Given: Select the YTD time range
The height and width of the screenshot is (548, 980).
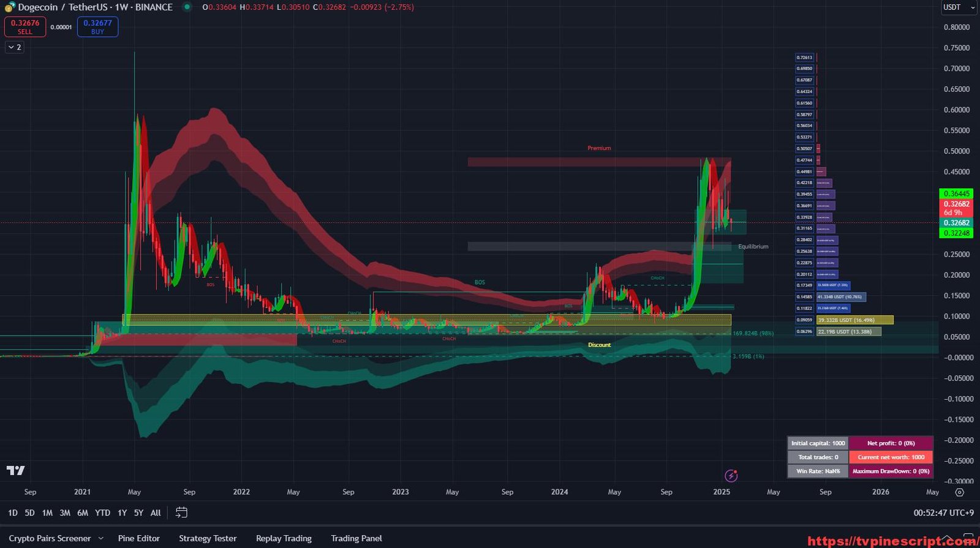Looking at the screenshot, I should pyautogui.click(x=102, y=513).
